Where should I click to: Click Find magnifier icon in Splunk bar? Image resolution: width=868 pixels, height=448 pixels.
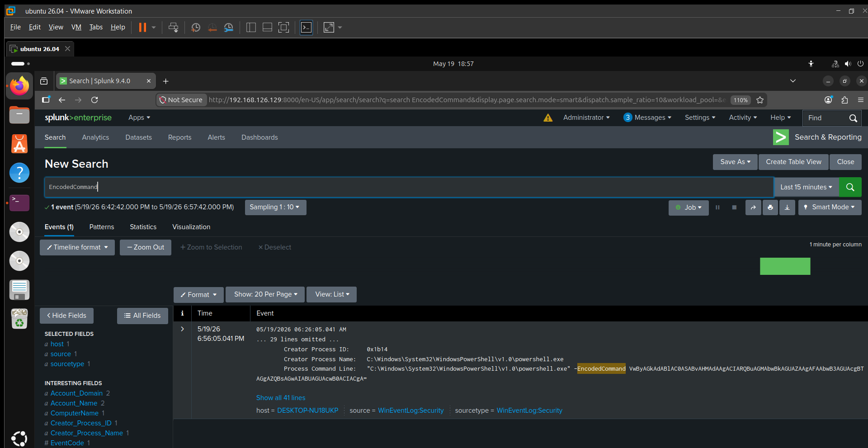(x=853, y=118)
